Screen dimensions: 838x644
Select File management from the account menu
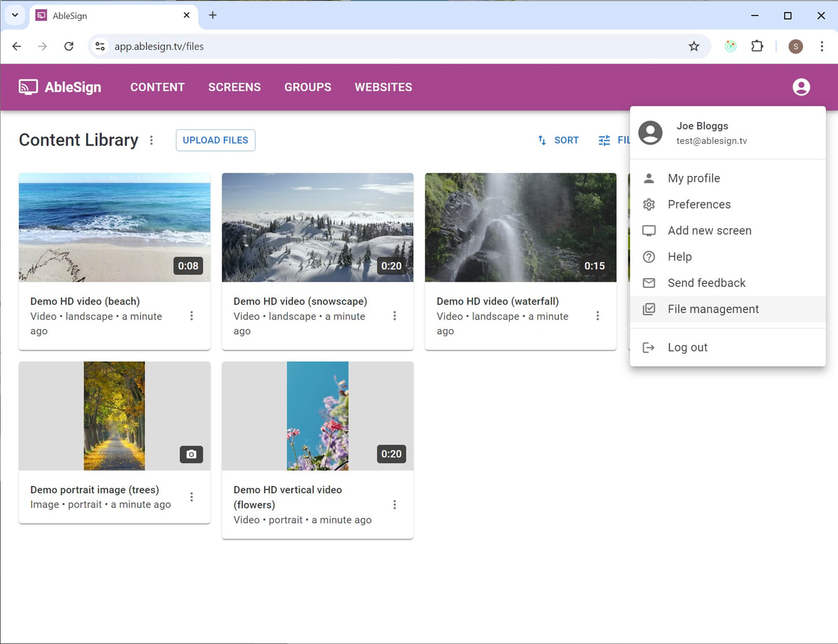click(x=713, y=309)
